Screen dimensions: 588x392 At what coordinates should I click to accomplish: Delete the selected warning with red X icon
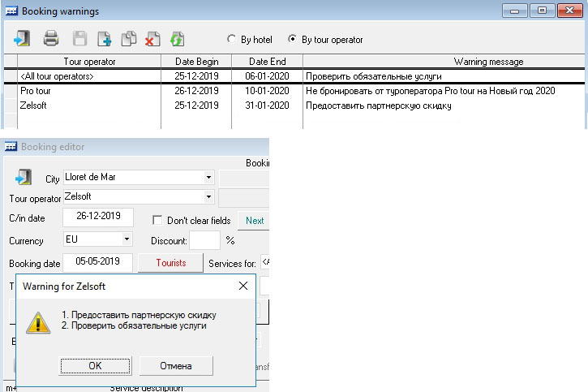click(x=152, y=39)
